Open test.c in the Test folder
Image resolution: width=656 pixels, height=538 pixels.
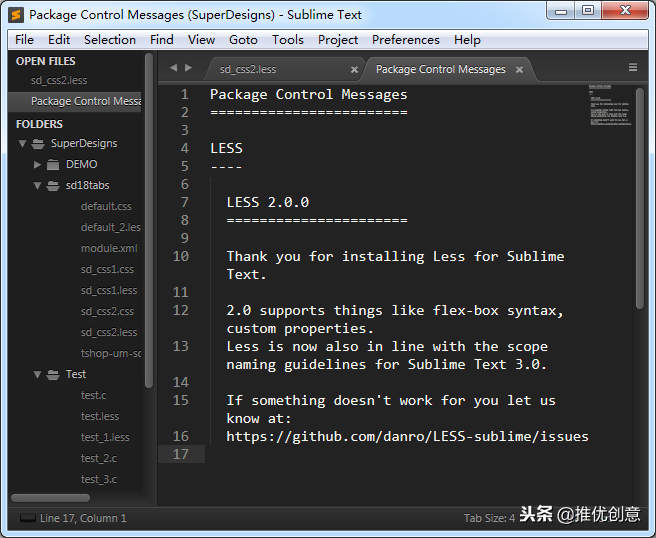tap(94, 395)
